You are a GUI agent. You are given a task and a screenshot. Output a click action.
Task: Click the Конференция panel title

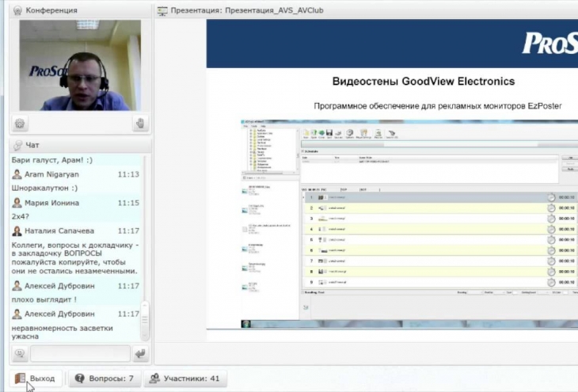(51, 10)
